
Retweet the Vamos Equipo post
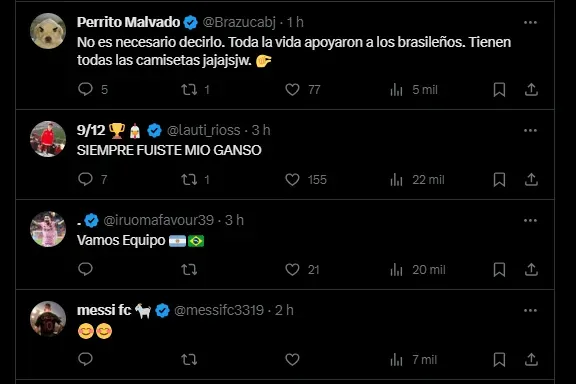pyautogui.click(x=189, y=270)
